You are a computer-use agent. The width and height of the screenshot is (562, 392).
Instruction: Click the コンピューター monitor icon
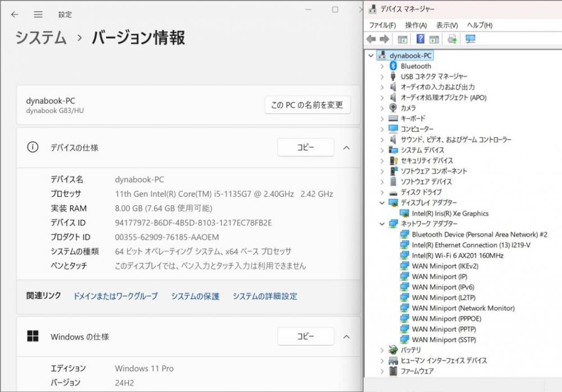[393, 129]
